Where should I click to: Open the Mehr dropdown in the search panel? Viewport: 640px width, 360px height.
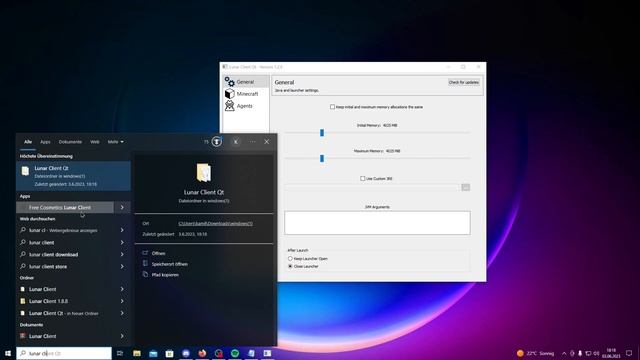[115, 142]
